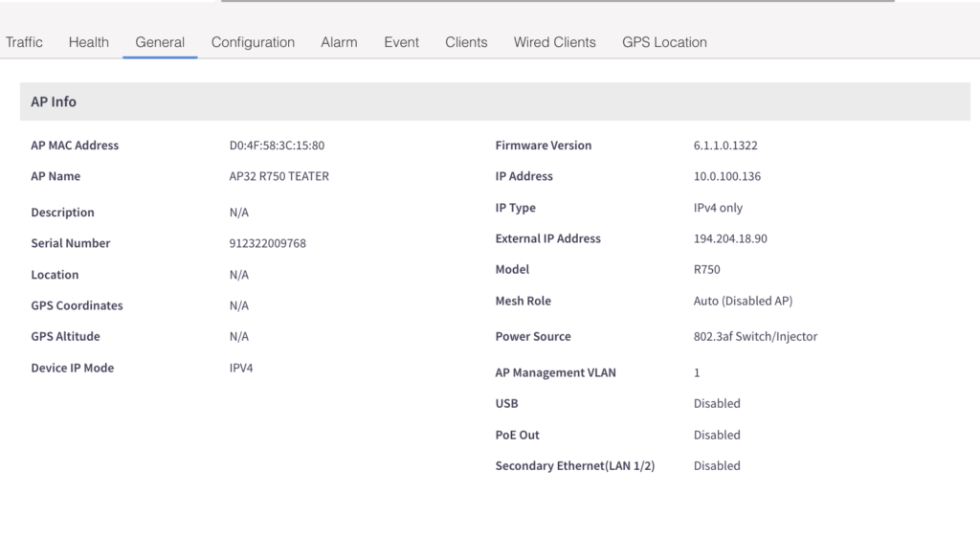Open the Health tab
Image resolution: width=980 pixels, height=539 pixels.
click(88, 42)
